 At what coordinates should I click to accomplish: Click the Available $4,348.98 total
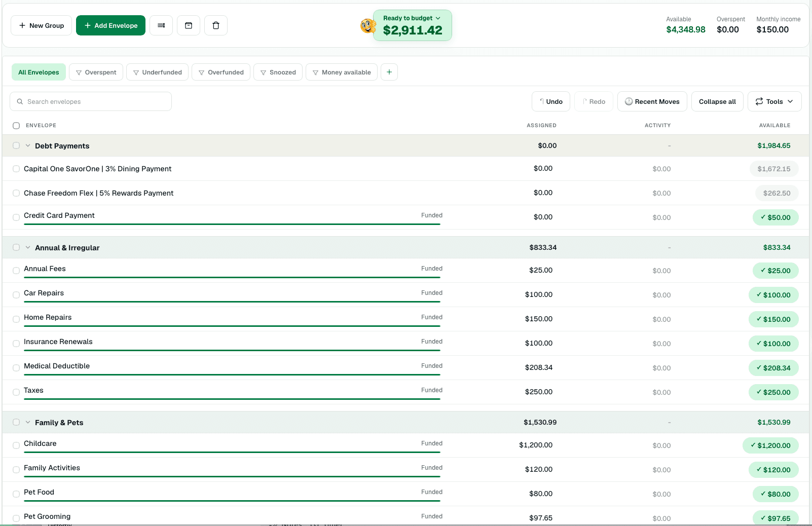(x=686, y=29)
